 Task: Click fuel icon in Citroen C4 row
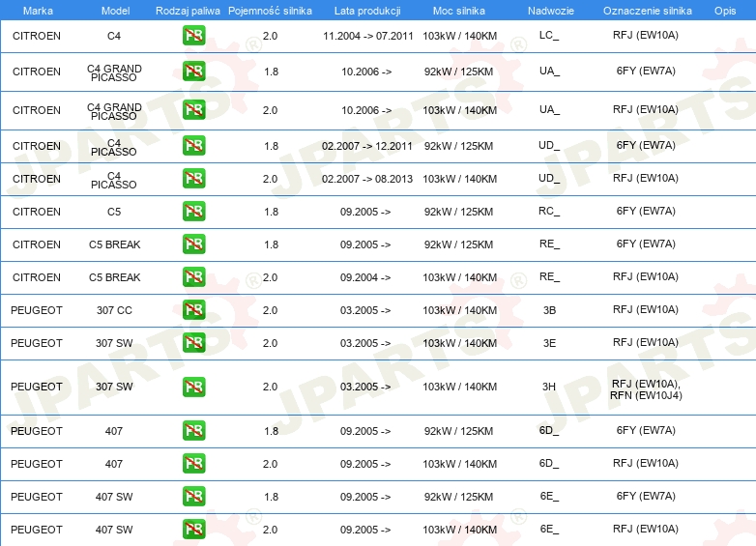click(193, 35)
